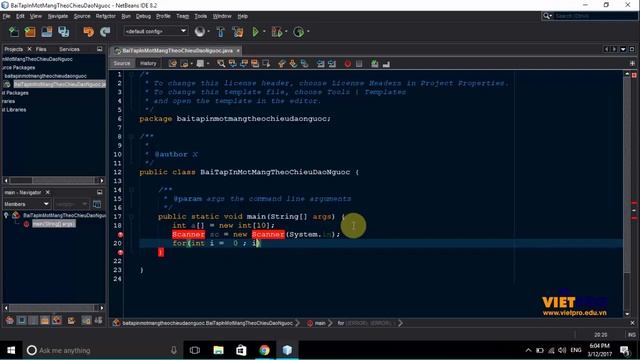The width and height of the screenshot is (640, 360).
Task: Toggle last Navigator filter button at bottom
Action: click(x=98, y=320)
